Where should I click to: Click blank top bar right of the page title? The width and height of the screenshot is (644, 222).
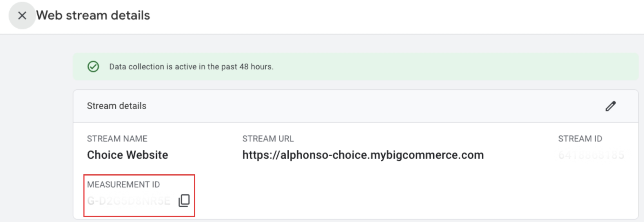[x=387, y=16]
